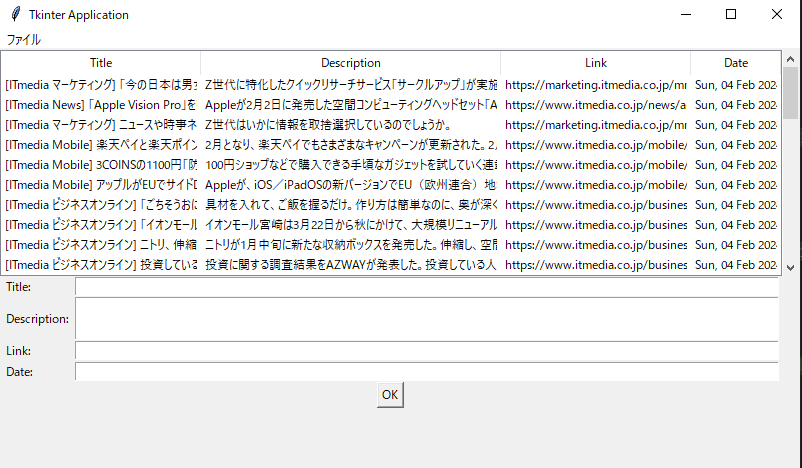802x468 pixels.
Task: Sort by the Title column header
Action: tap(101, 63)
